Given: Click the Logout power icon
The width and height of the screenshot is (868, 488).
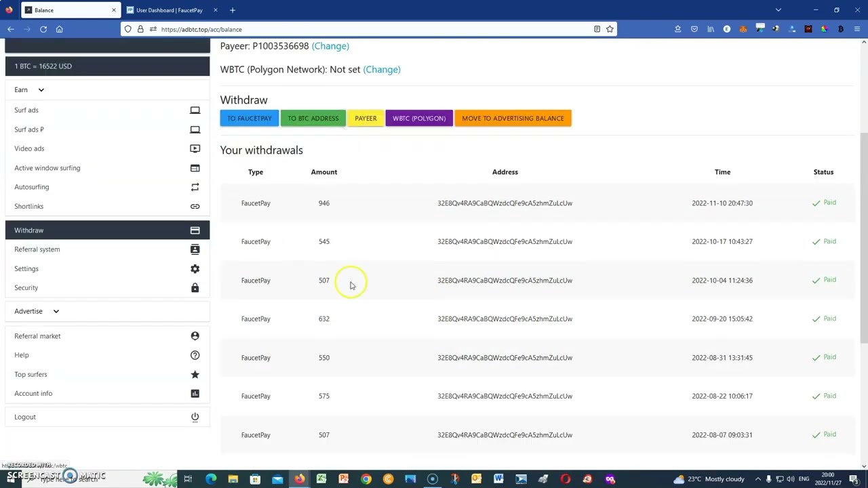Looking at the screenshot, I should (195, 417).
